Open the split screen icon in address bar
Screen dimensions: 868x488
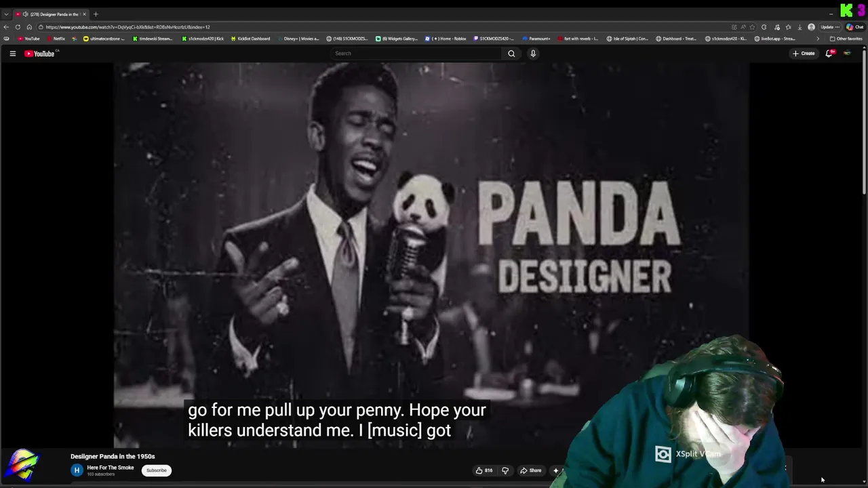[x=734, y=27]
